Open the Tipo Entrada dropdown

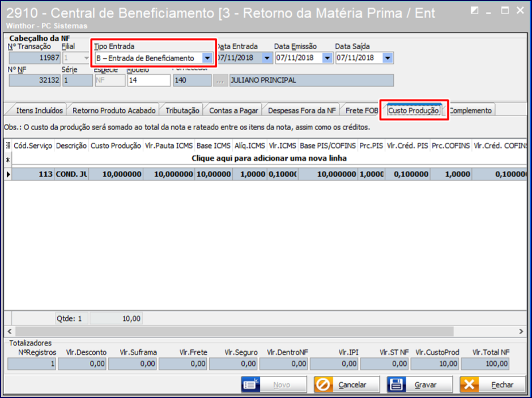(x=207, y=58)
